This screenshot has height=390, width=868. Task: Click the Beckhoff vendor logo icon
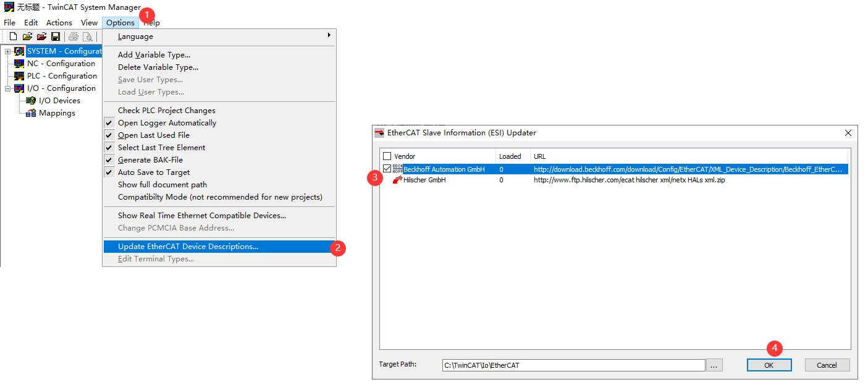coord(397,169)
